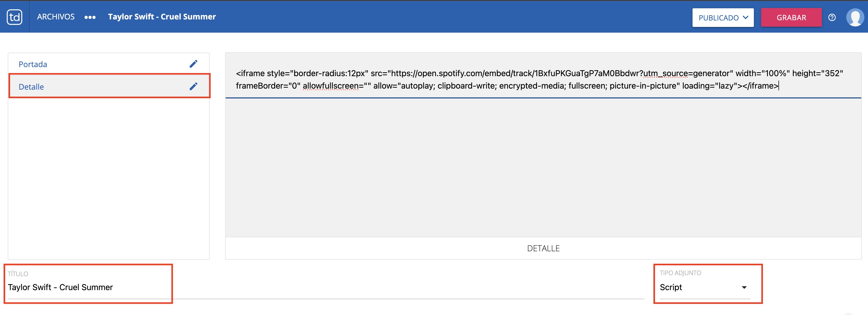Edit Portada using its pencil icon

[x=193, y=64]
